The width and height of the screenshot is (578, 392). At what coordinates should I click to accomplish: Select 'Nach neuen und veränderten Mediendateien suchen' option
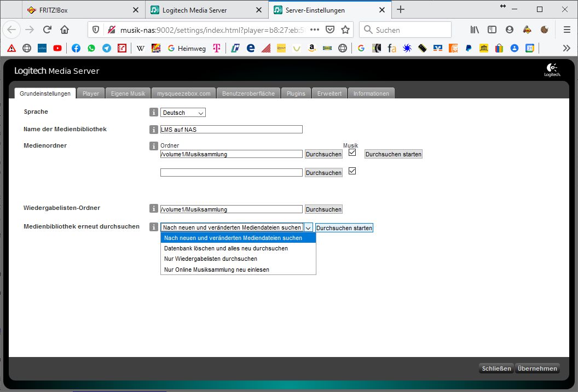tap(238, 238)
